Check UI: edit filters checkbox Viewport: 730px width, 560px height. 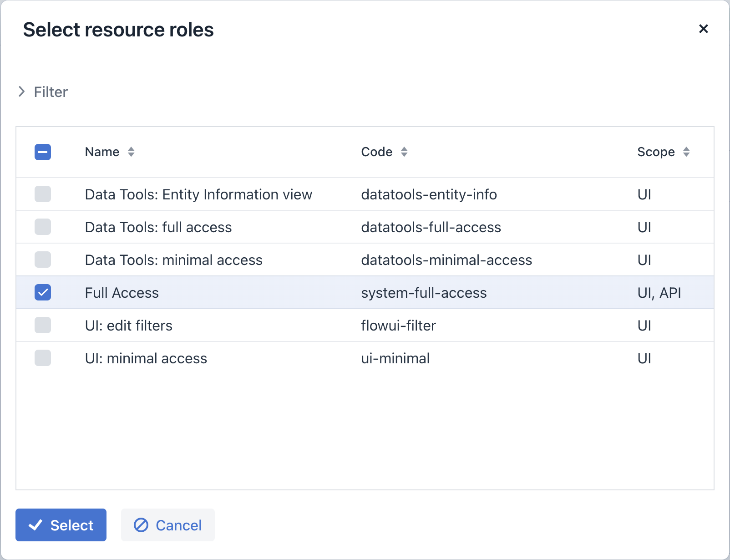pyautogui.click(x=43, y=325)
